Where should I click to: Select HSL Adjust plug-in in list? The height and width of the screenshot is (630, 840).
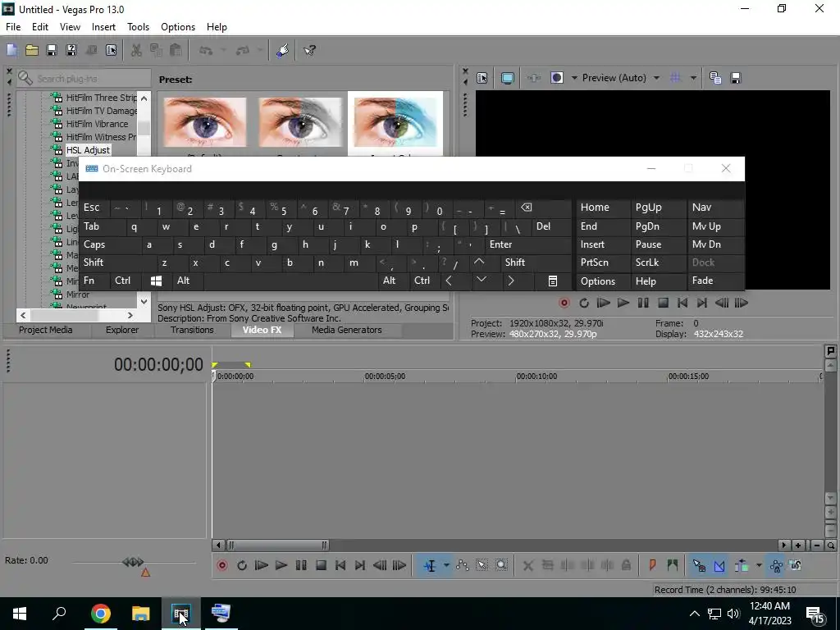(x=89, y=150)
